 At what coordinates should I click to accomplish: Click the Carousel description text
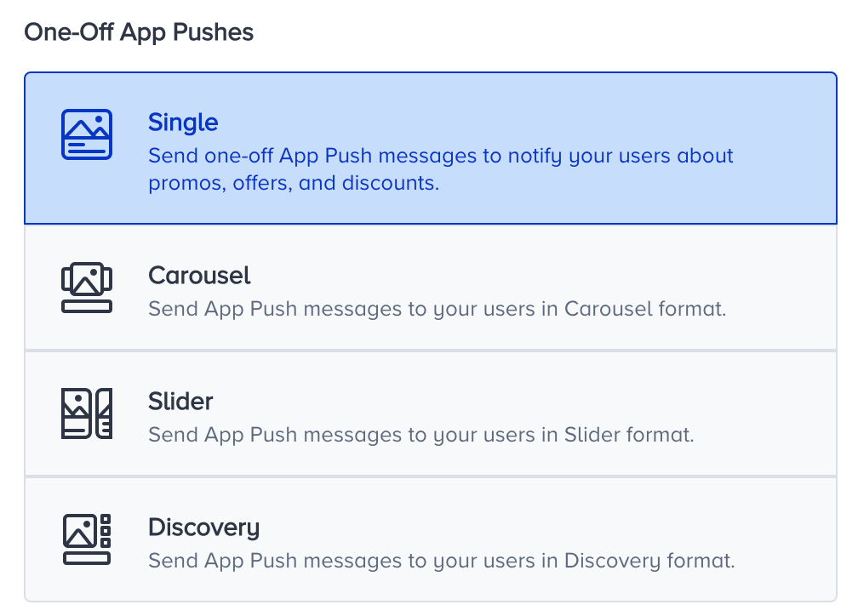point(436,309)
